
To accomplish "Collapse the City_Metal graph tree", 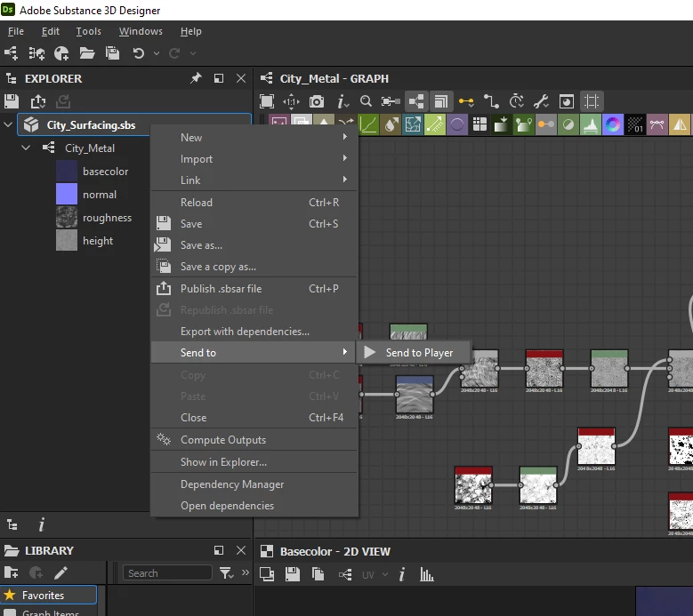I will click(26, 148).
